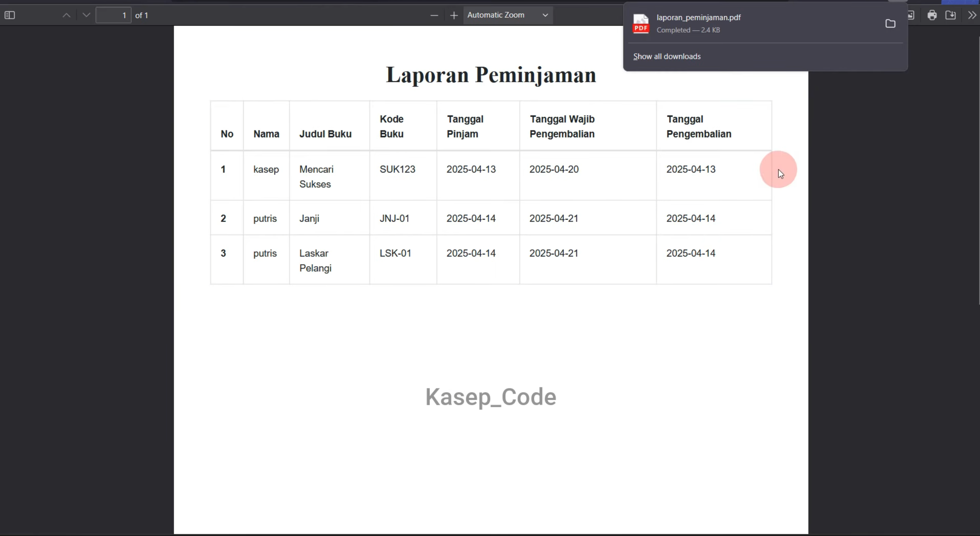The width and height of the screenshot is (980, 536).
Task: Click the SUK123 book code
Action: pos(397,169)
